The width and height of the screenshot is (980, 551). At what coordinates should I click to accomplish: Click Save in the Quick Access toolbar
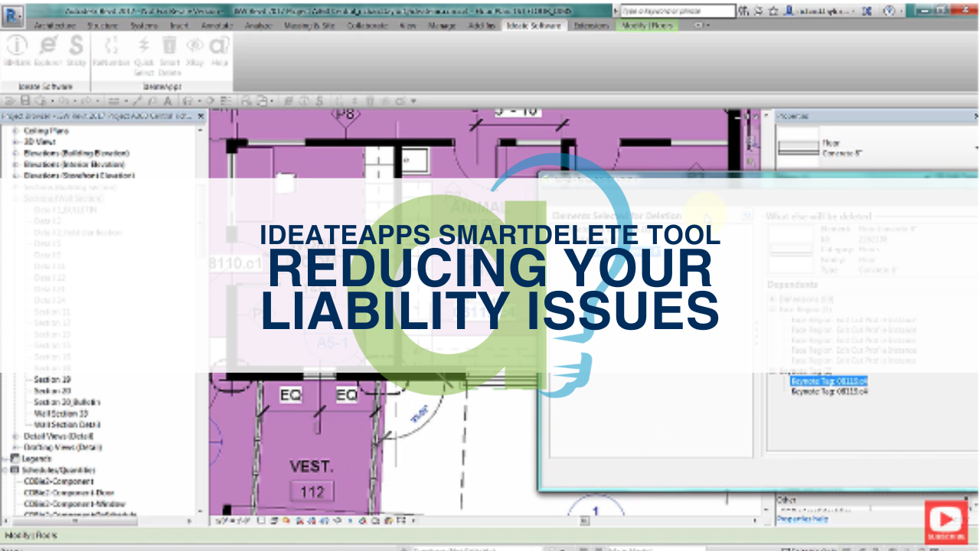(25, 100)
